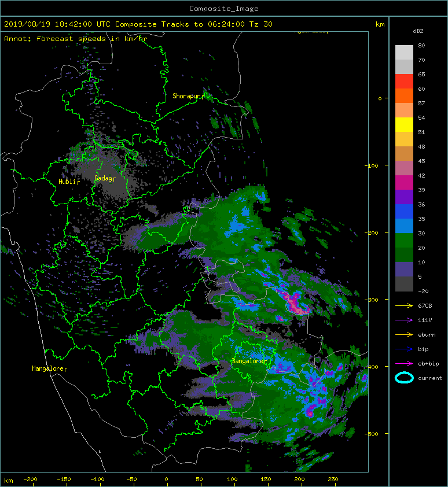Click the -300 y-axis tick label
The image size is (448, 487).
(x=372, y=300)
